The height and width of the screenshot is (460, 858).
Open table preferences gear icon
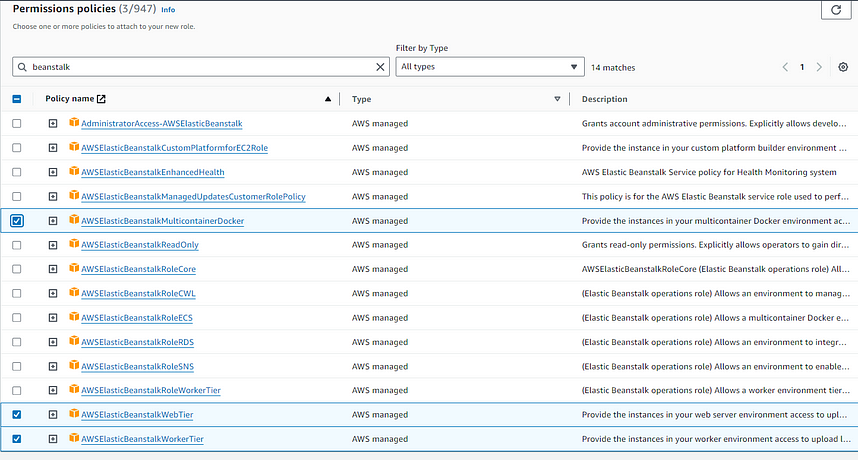pos(843,67)
